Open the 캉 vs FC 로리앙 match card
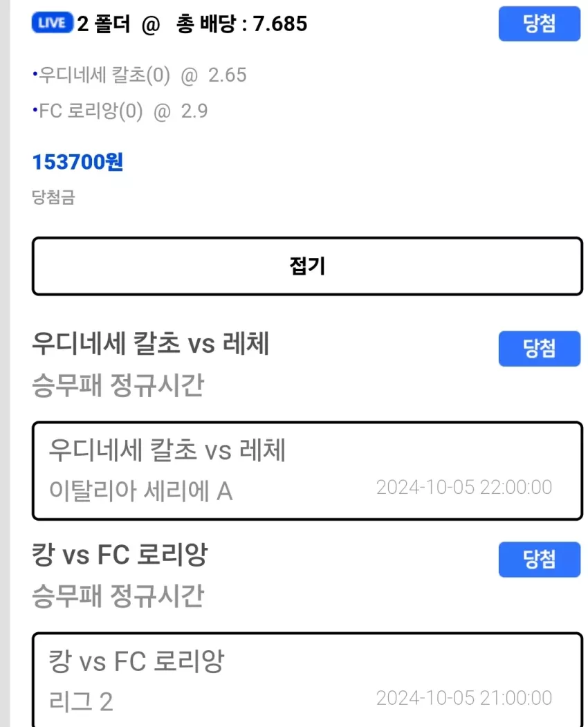588x727 pixels. tap(307, 679)
